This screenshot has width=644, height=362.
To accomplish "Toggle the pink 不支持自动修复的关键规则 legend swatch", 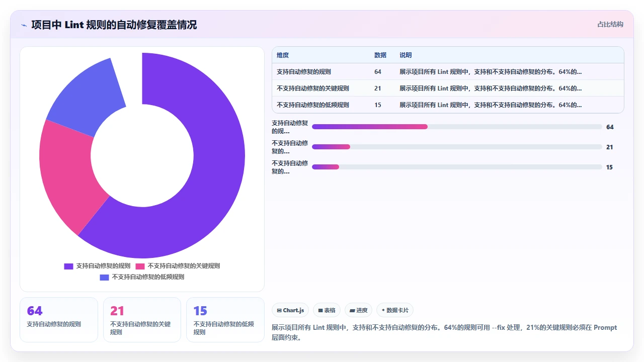I will point(140,266).
